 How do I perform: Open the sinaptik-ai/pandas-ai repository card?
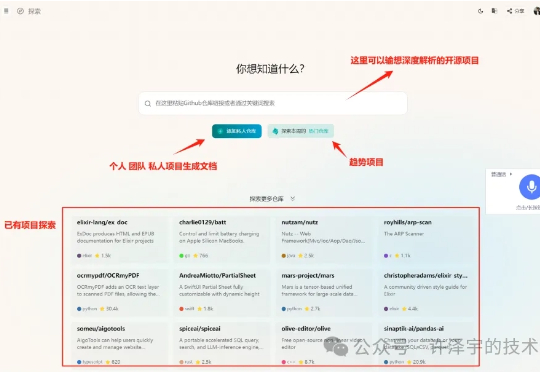[426, 344]
